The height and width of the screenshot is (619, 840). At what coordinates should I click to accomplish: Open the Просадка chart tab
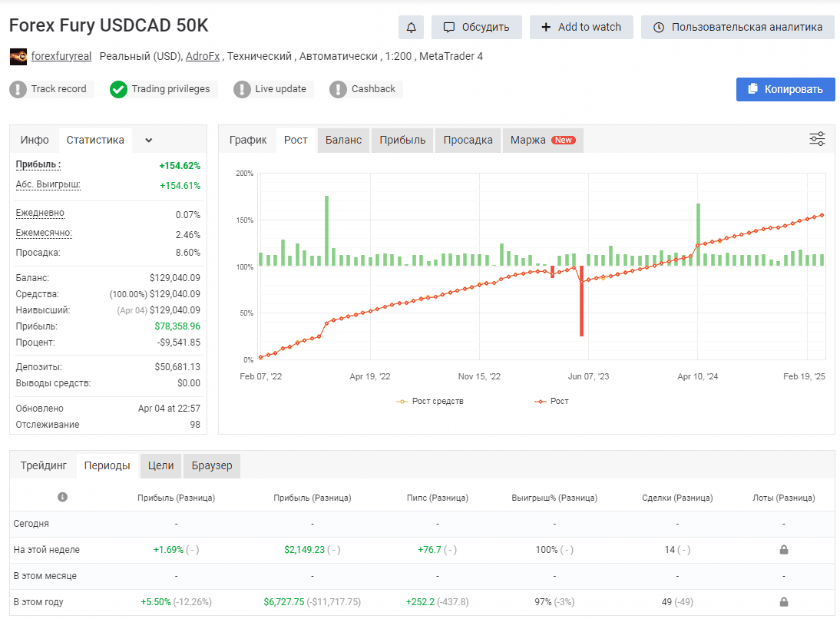[468, 141]
